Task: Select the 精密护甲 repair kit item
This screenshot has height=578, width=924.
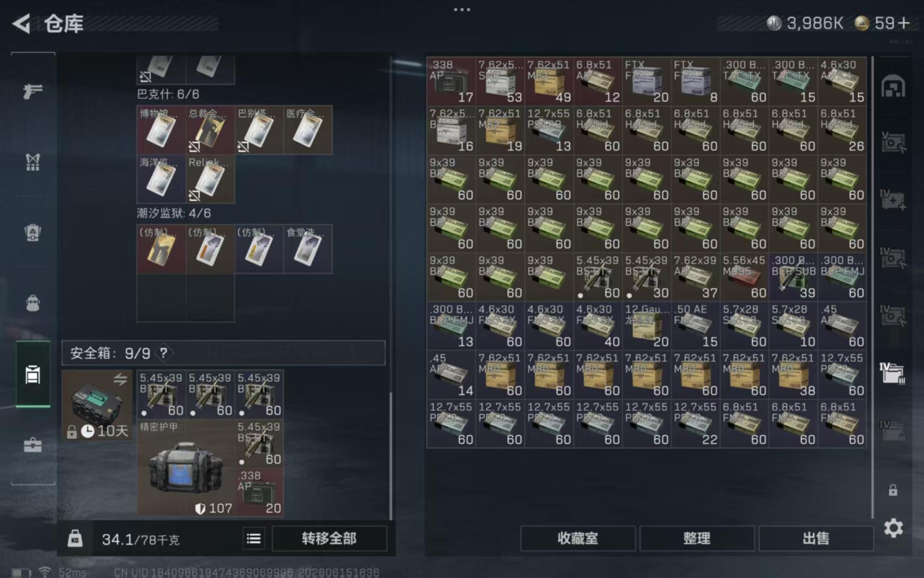Action: pyautogui.click(x=186, y=468)
